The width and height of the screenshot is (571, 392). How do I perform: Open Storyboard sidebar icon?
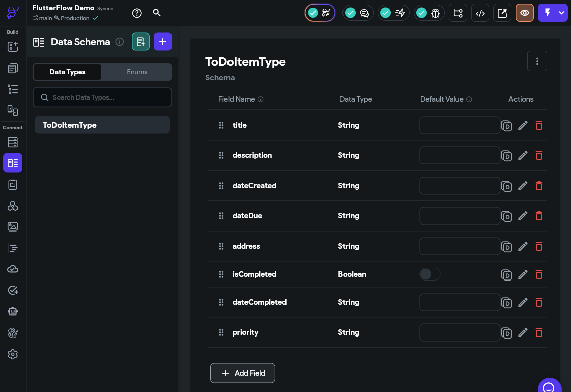point(13,110)
